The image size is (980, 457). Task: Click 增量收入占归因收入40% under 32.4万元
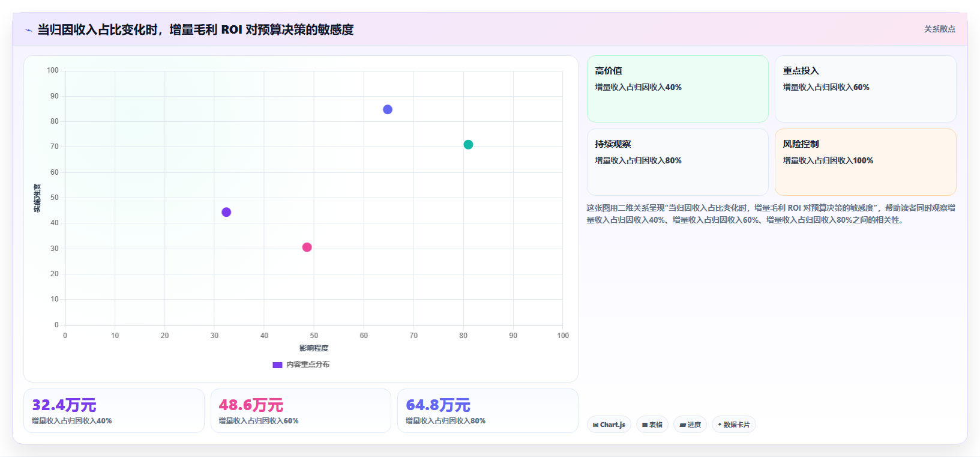pos(71,421)
